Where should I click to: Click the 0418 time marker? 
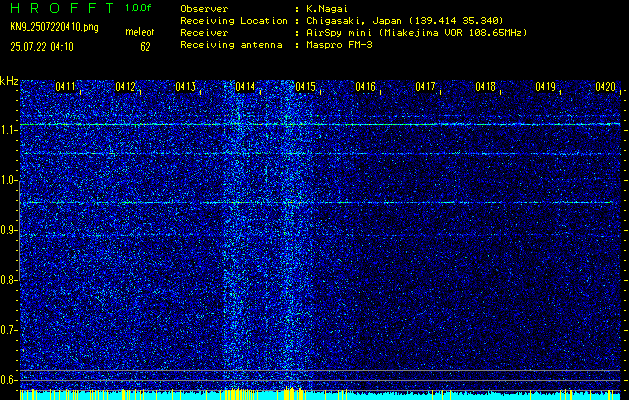coord(485,86)
